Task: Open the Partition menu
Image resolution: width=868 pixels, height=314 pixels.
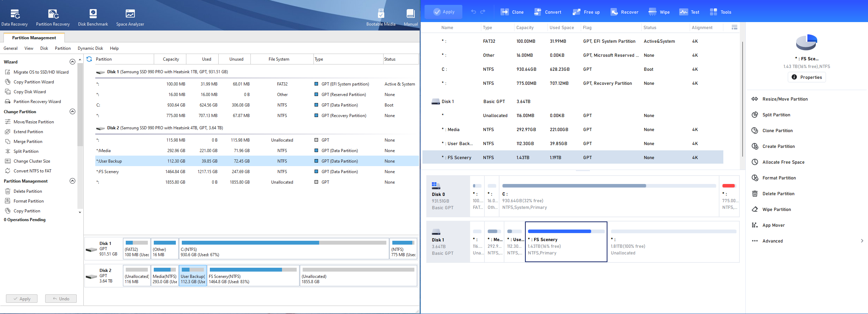Action: 63,48
